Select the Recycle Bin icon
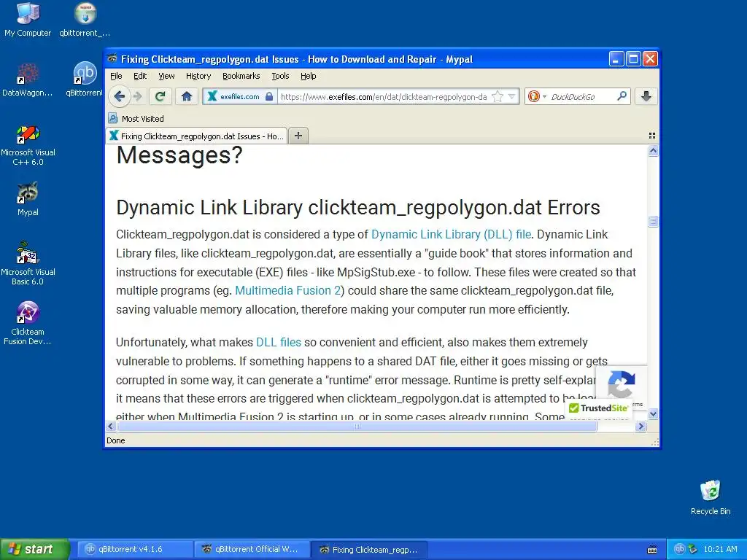This screenshot has width=747, height=560. click(711, 497)
